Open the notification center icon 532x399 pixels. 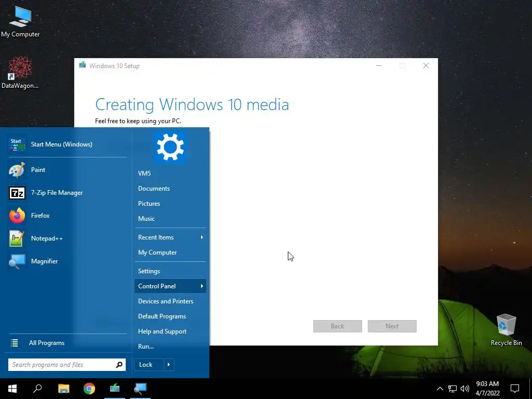click(x=515, y=389)
